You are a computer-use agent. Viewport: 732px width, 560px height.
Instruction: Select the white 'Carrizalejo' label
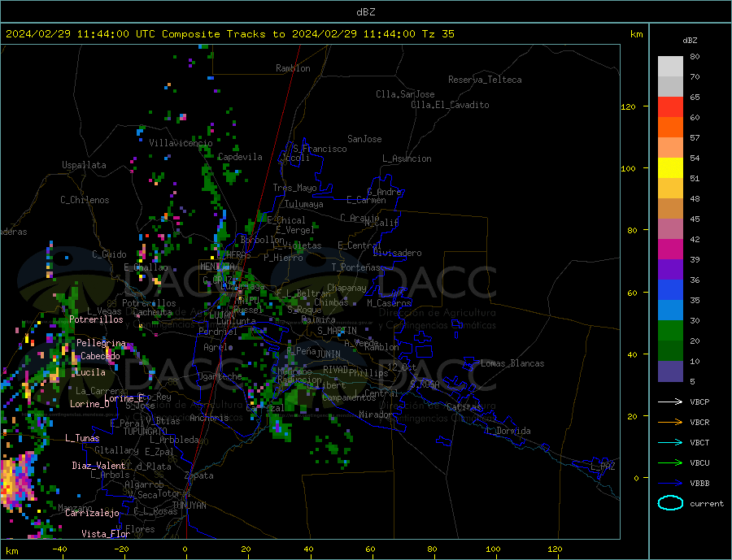(92, 514)
